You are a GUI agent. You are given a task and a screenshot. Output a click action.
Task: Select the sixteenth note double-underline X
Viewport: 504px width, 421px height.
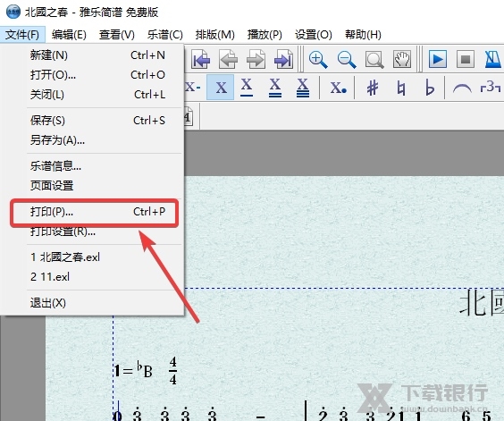[x=275, y=88]
